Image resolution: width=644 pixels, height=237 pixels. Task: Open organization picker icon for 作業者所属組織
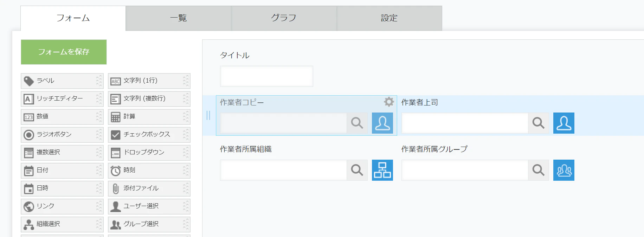[x=382, y=170]
